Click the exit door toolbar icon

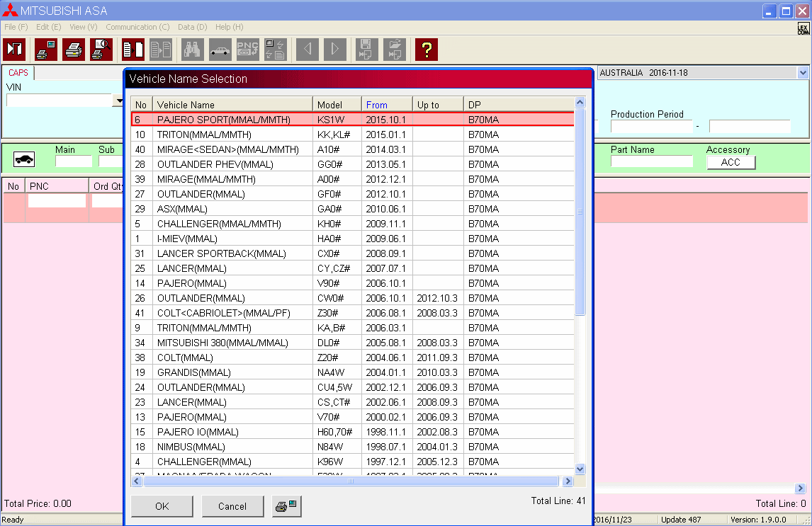(x=15, y=50)
